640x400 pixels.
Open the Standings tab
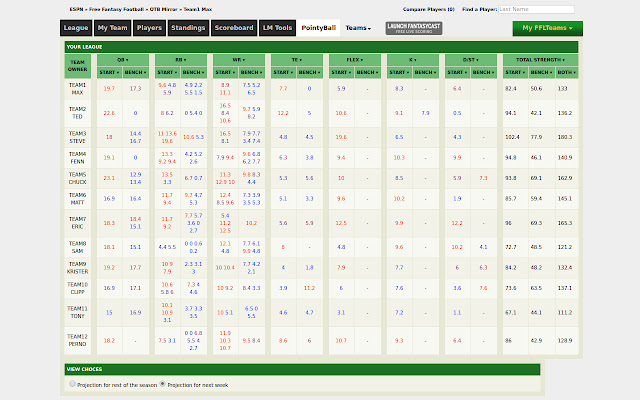pyautogui.click(x=190, y=29)
